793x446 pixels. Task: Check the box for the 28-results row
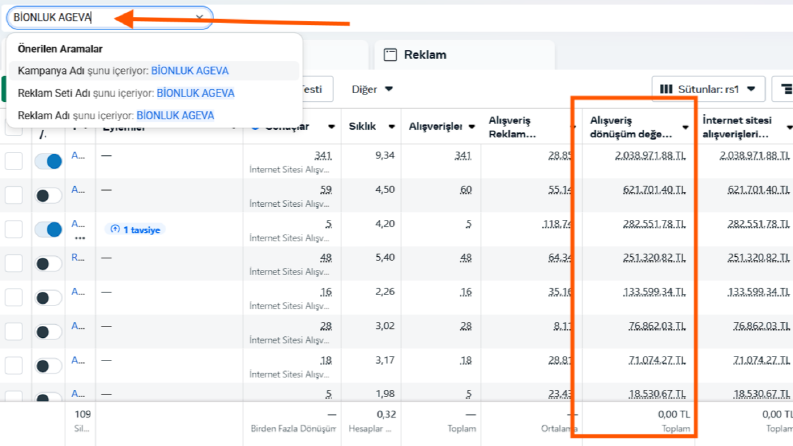(x=14, y=332)
